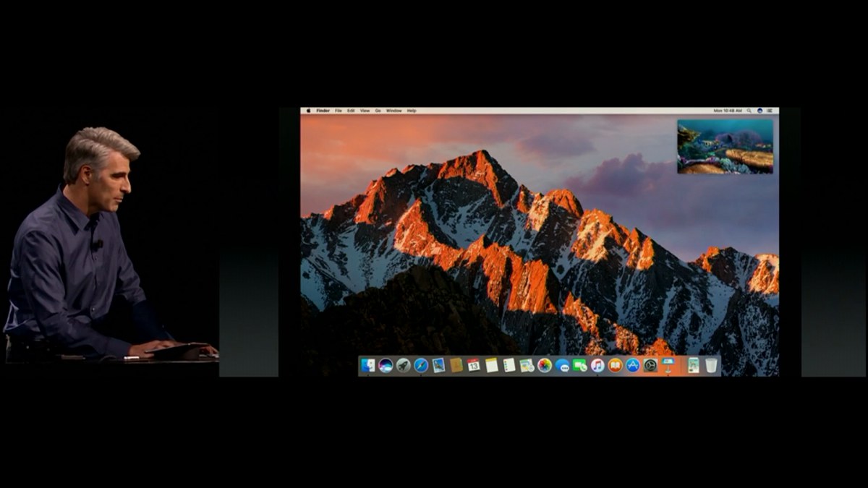Screen dimensions: 868x488
Task: Launch Siri from the Dock
Action: point(386,365)
